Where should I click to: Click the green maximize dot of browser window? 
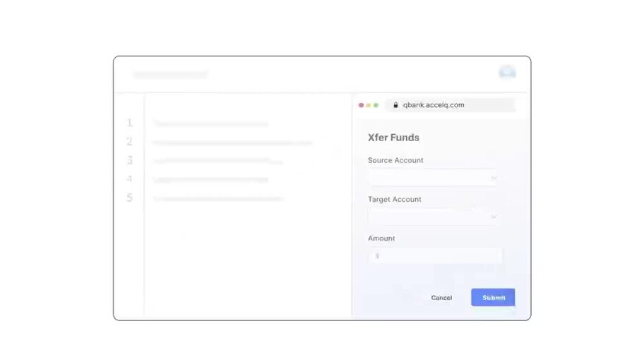pyautogui.click(x=376, y=105)
